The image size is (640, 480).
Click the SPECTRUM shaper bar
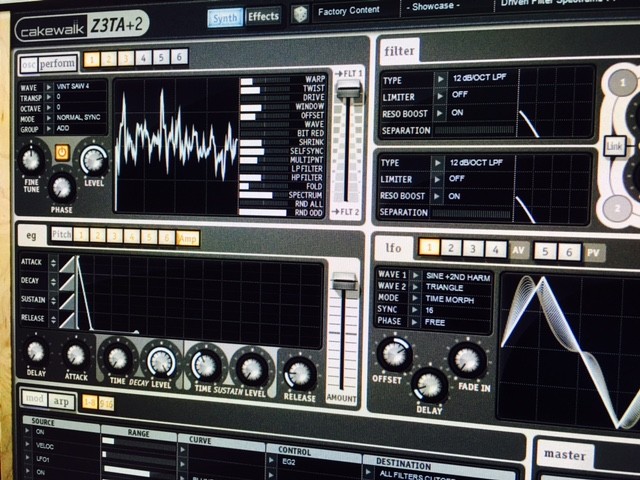point(264,195)
